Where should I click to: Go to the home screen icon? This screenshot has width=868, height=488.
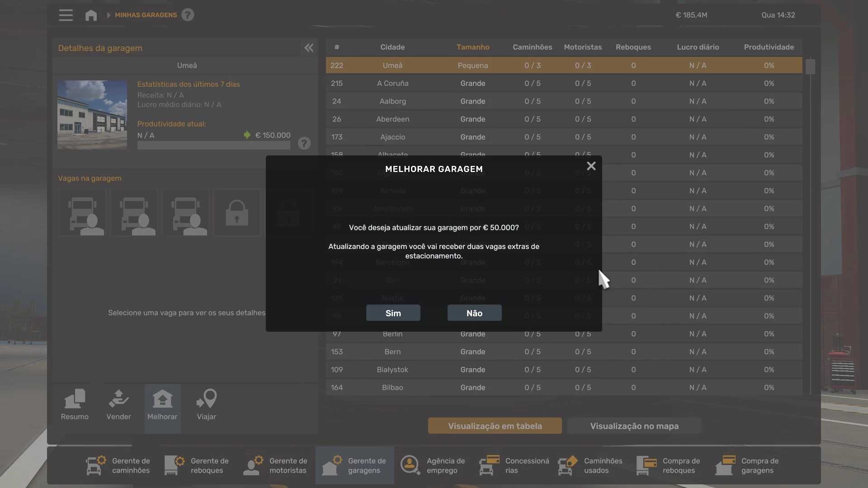click(x=91, y=15)
